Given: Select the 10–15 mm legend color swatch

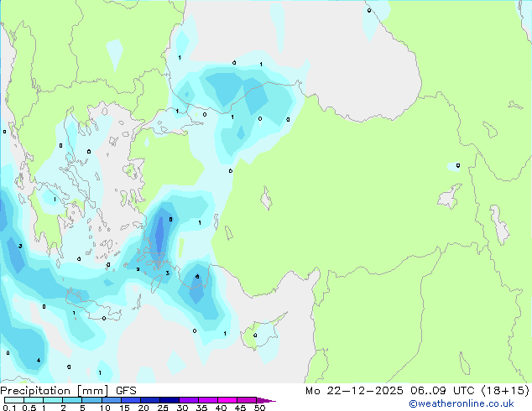Looking at the screenshot, I should tap(111, 400).
